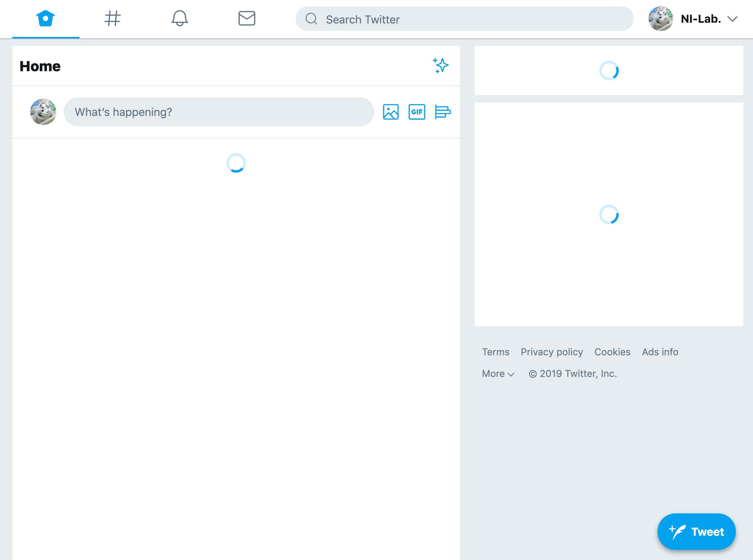753x560 pixels.
Task: Click the avatar beside compose box
Action: point(43,112)
